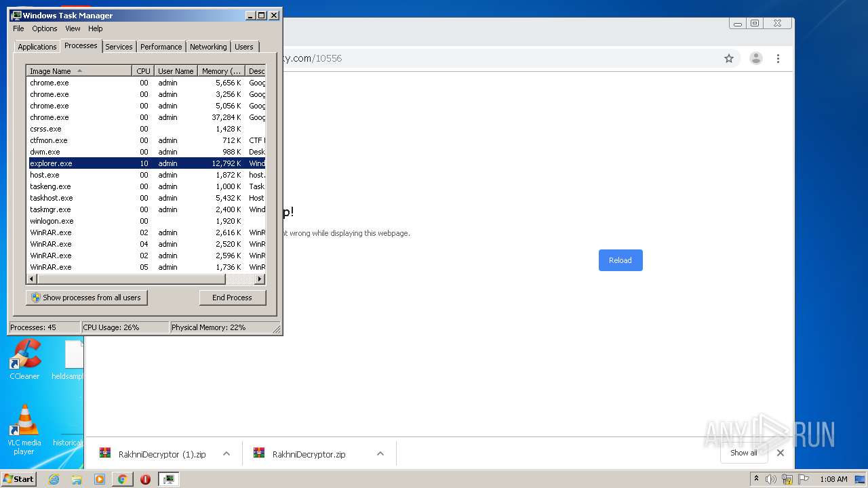Viewport: 868px width, 488px height.
Task: Select the explorer.exe process row
Action: point(146,163)
